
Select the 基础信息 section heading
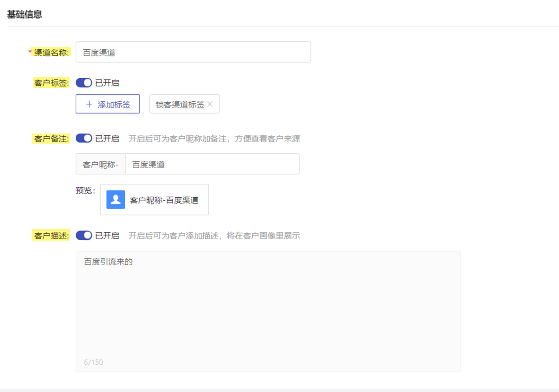[24, 15]
